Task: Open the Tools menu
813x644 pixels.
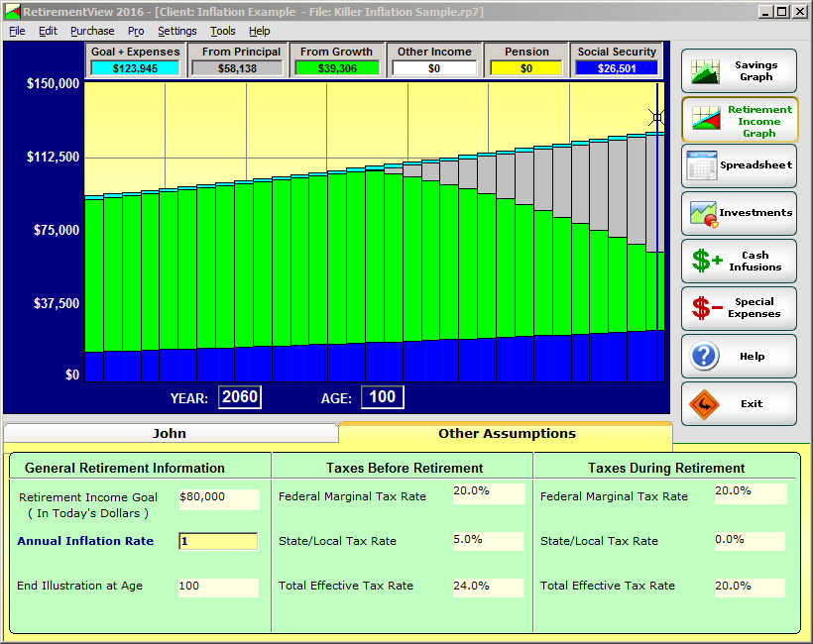Action: pos(223,31)
